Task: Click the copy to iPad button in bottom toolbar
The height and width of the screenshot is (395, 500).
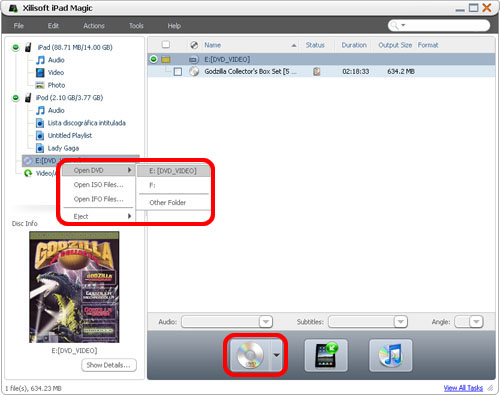Action: (x=326, y=355)
